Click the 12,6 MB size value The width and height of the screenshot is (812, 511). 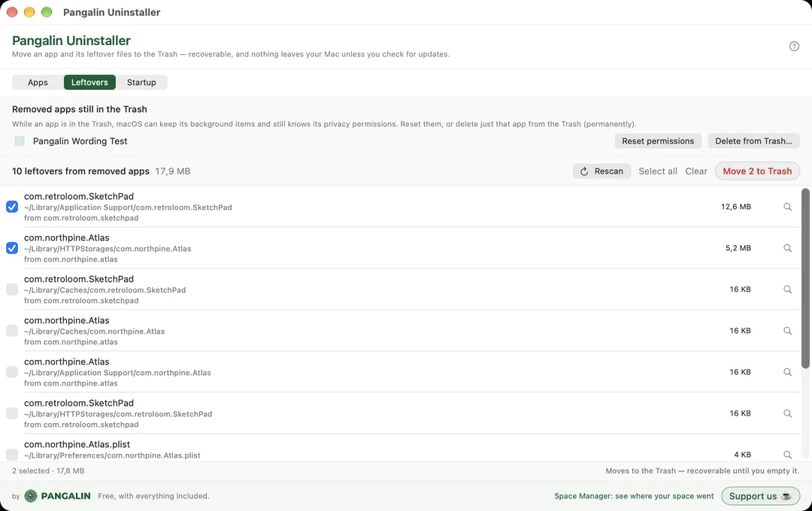(735, 207)
